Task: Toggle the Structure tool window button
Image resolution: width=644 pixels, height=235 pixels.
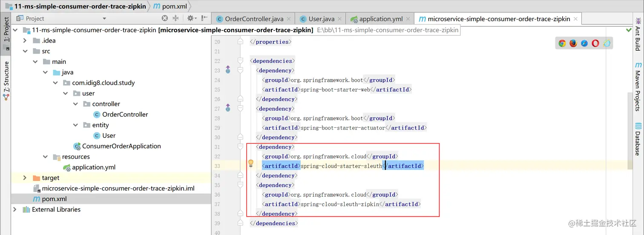Action: coord(6,80)
